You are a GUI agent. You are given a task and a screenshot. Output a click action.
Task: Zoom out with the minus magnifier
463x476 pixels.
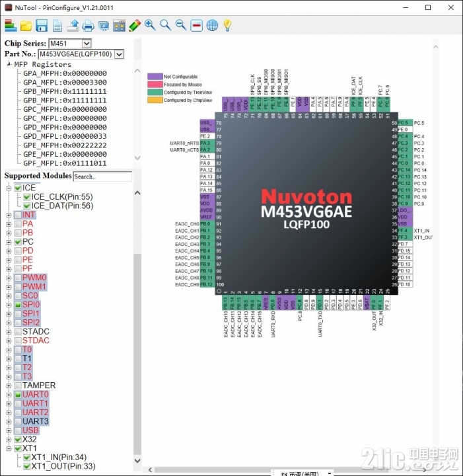(x=181, y=26)
